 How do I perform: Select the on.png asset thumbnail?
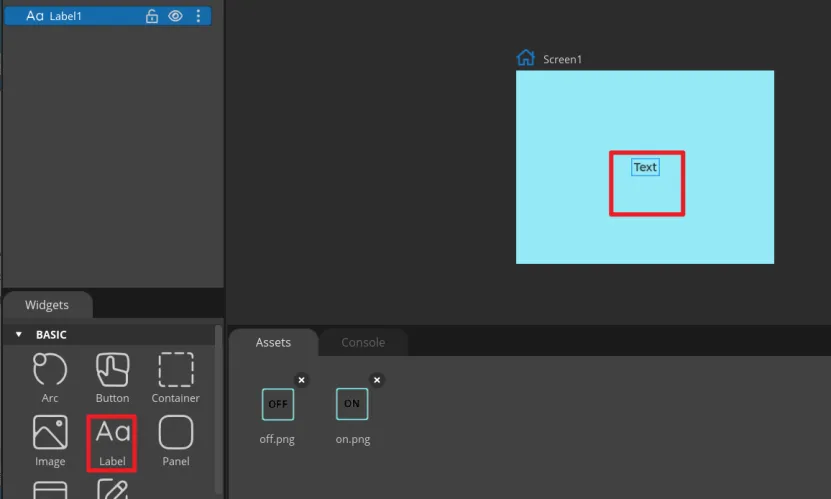352,404
